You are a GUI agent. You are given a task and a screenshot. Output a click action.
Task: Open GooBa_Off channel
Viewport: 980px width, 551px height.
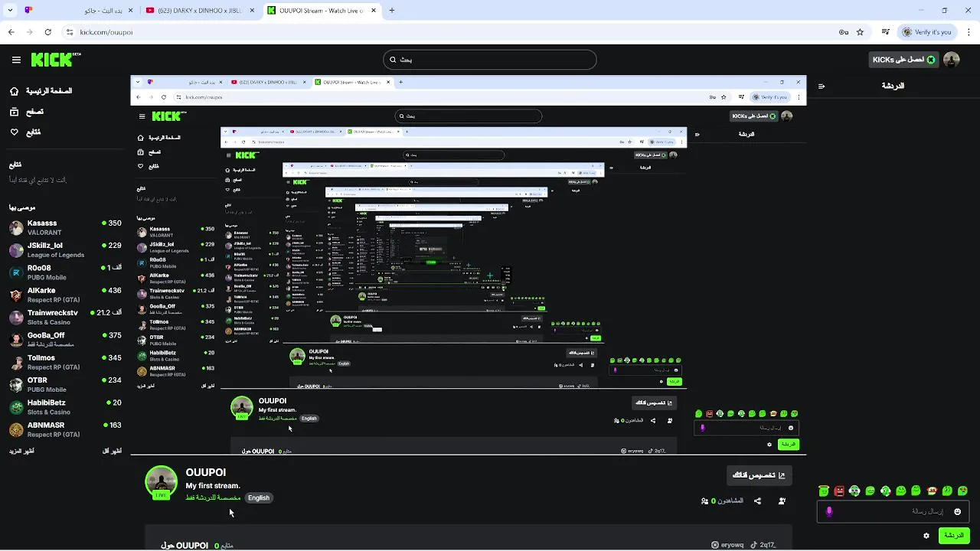point(65,339)
